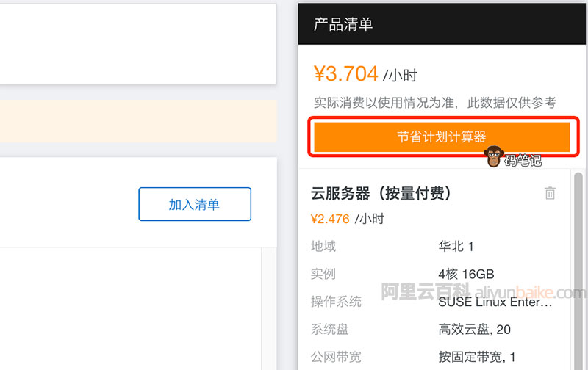588x370 pixels.
Task: Select the 4核 16GB instance value
Action: point(466,274)
